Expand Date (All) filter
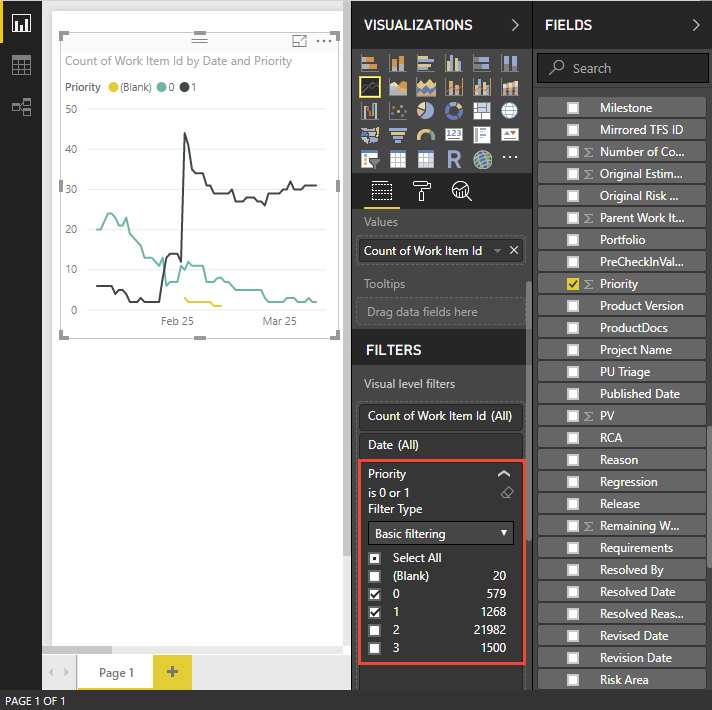Screen dimensions: 712x710 [440, 445]
